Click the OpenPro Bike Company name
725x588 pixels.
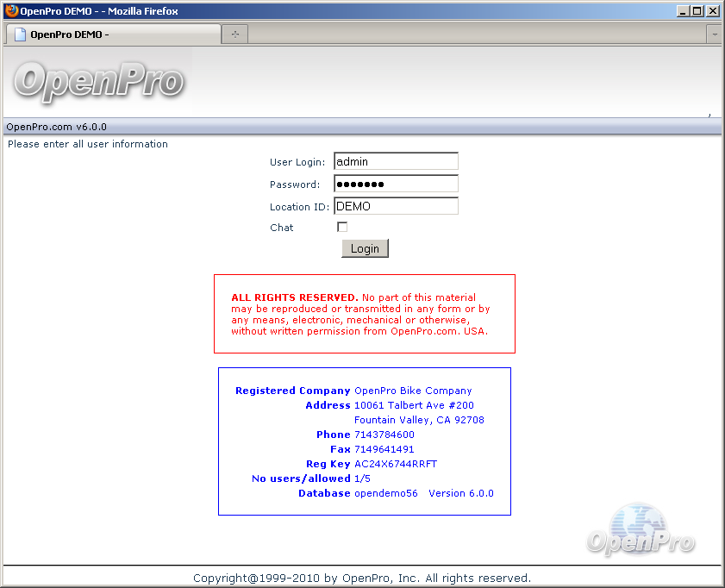(413, 391)
